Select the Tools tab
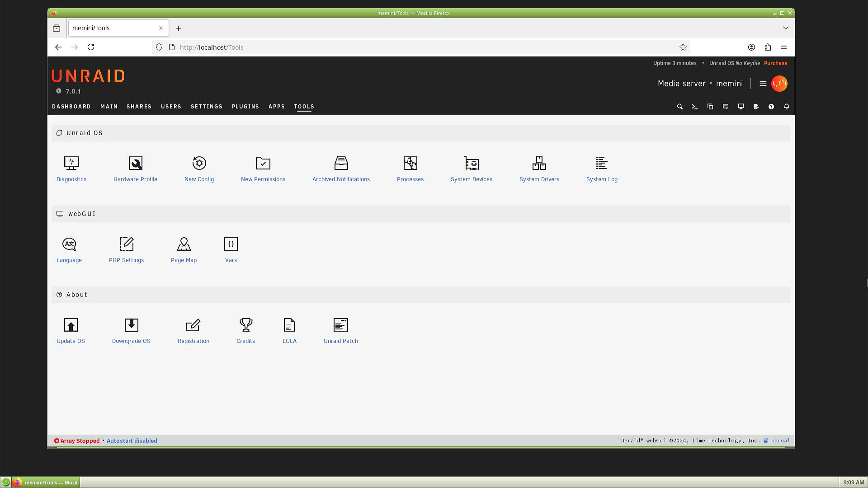The image size is (868, 488). pyautogui.click(x=304, y=107)
